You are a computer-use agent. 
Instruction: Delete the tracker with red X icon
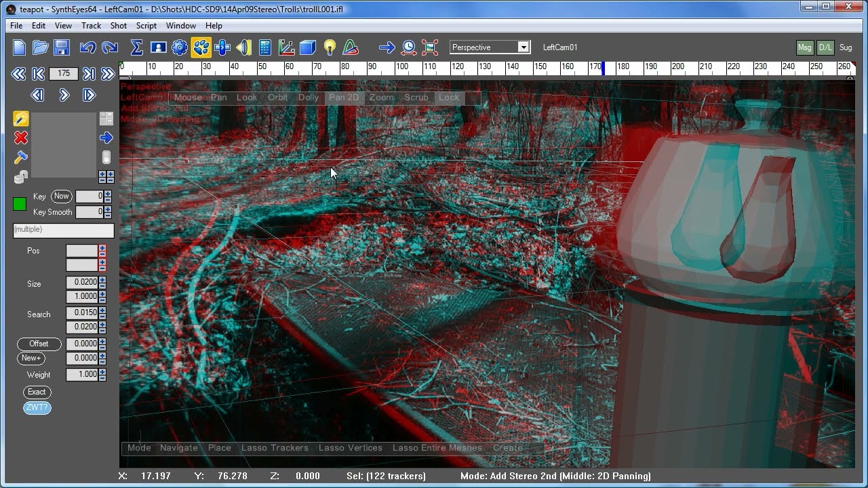coord(21,138)
